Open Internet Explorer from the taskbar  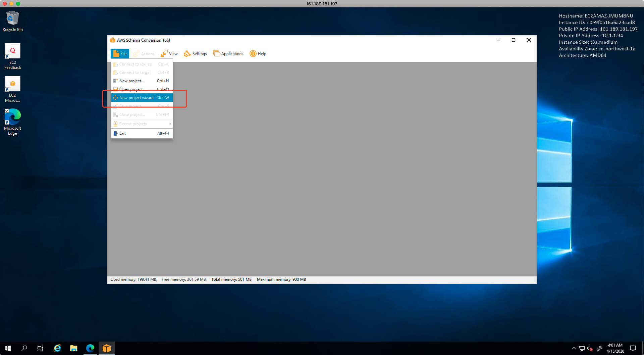click(57, 348)
